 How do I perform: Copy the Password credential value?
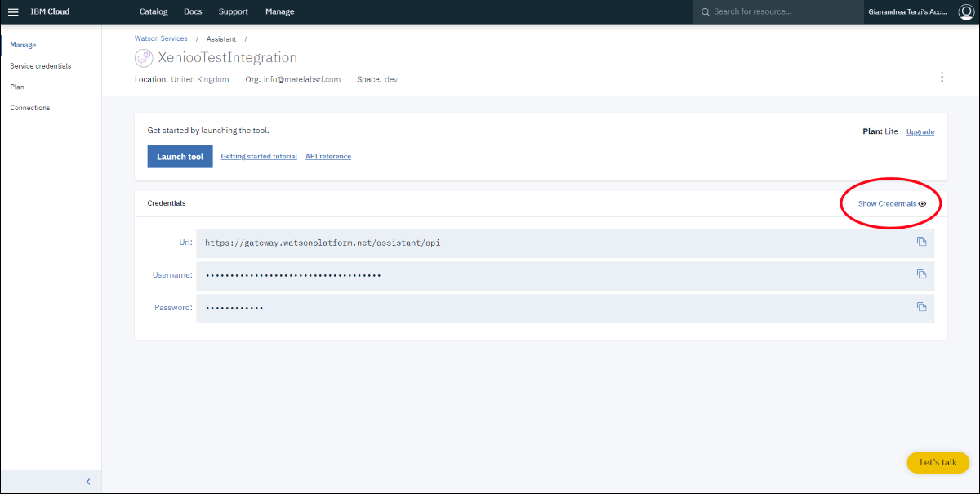[x=921, y=307]
